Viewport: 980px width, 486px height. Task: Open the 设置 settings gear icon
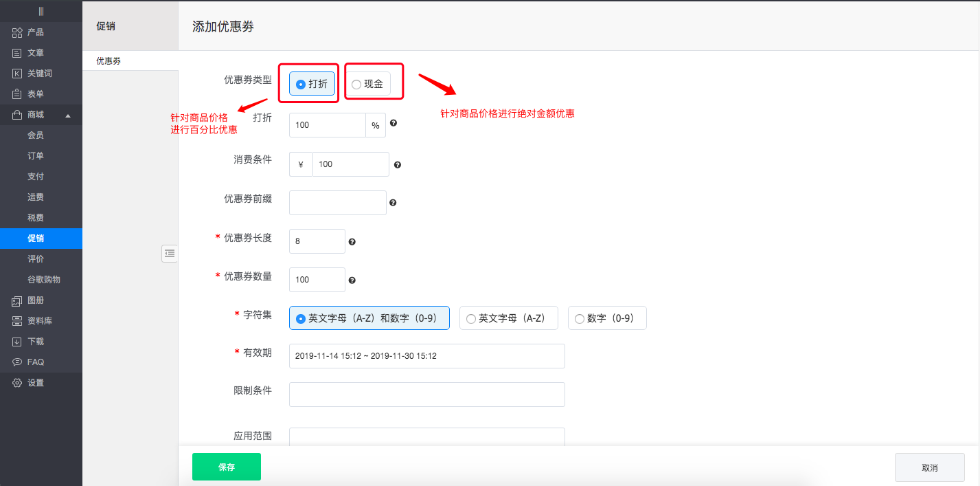pos(17,383)
